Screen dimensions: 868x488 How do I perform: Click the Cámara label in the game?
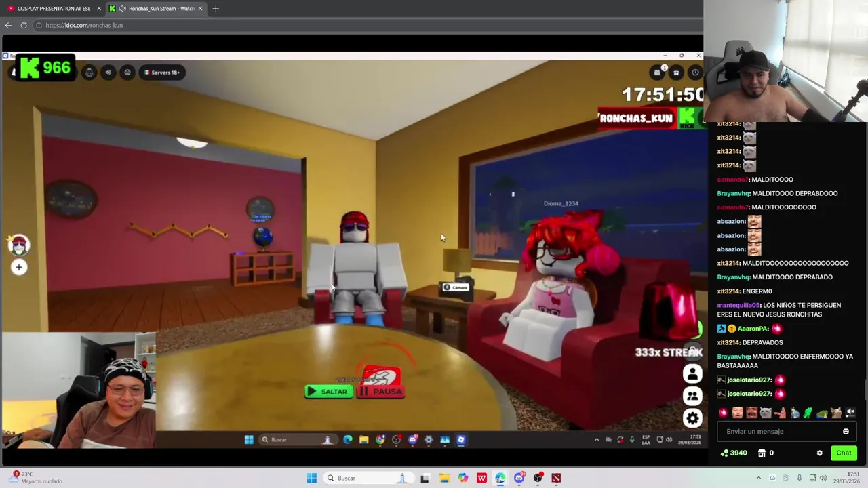point(456,287)
